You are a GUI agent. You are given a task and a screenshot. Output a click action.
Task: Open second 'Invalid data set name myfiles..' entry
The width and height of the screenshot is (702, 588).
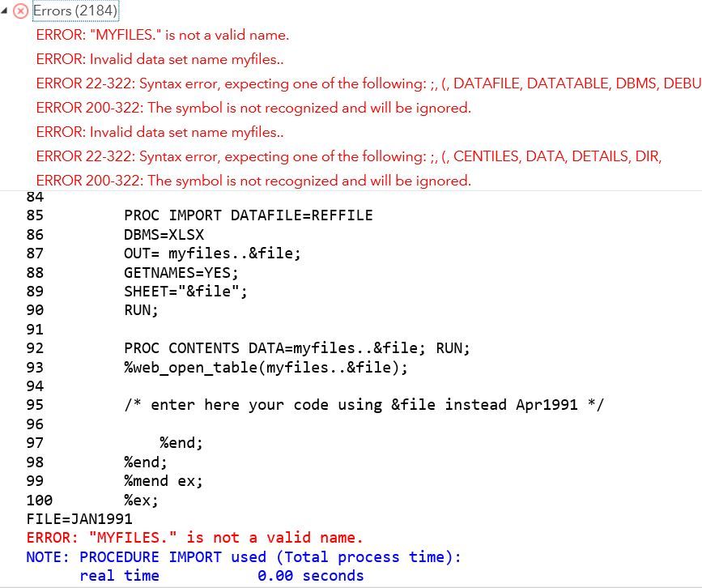tap(160, 132)
